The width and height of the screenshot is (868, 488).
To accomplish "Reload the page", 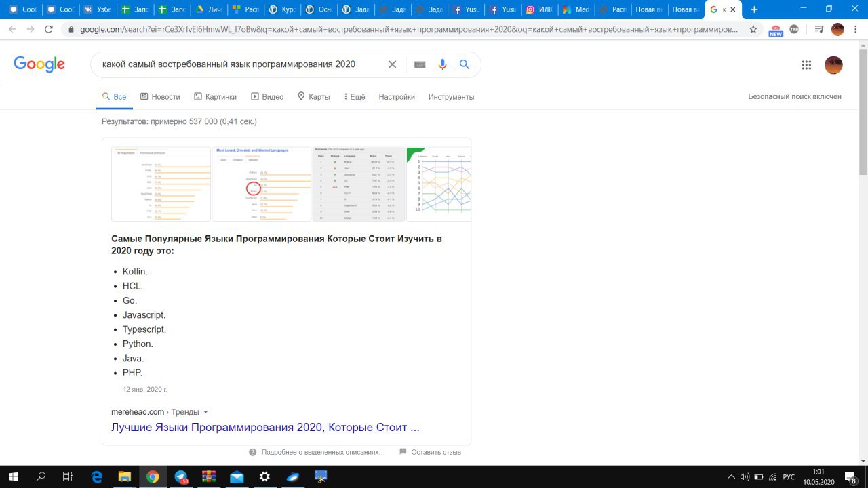I will tap(48, 29).
